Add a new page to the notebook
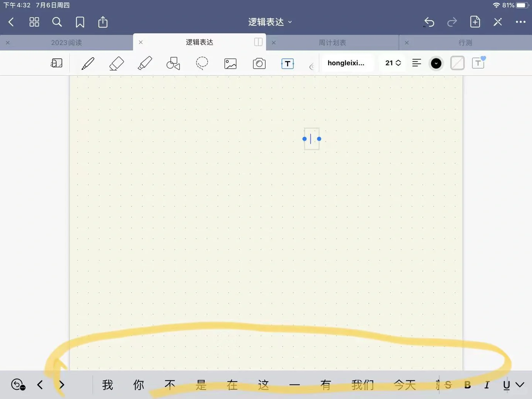Viewport: 532px width, 399px height. (x=475, y=22)
